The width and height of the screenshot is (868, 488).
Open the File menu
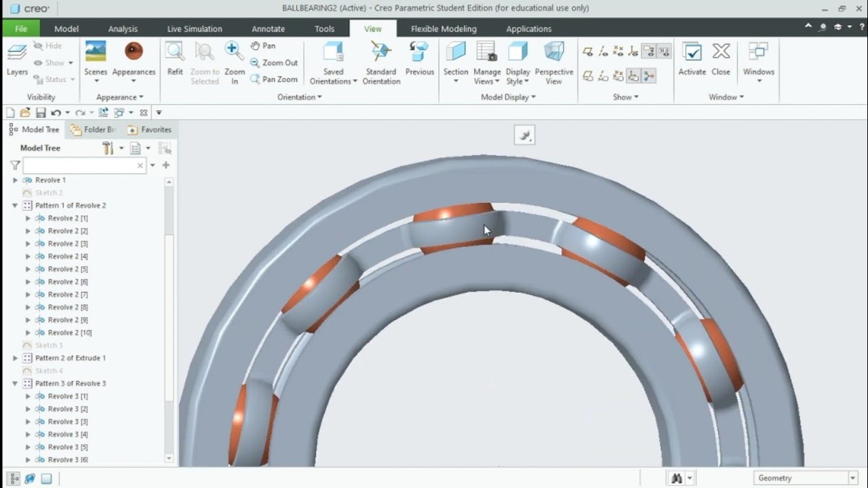coord(21,28)
